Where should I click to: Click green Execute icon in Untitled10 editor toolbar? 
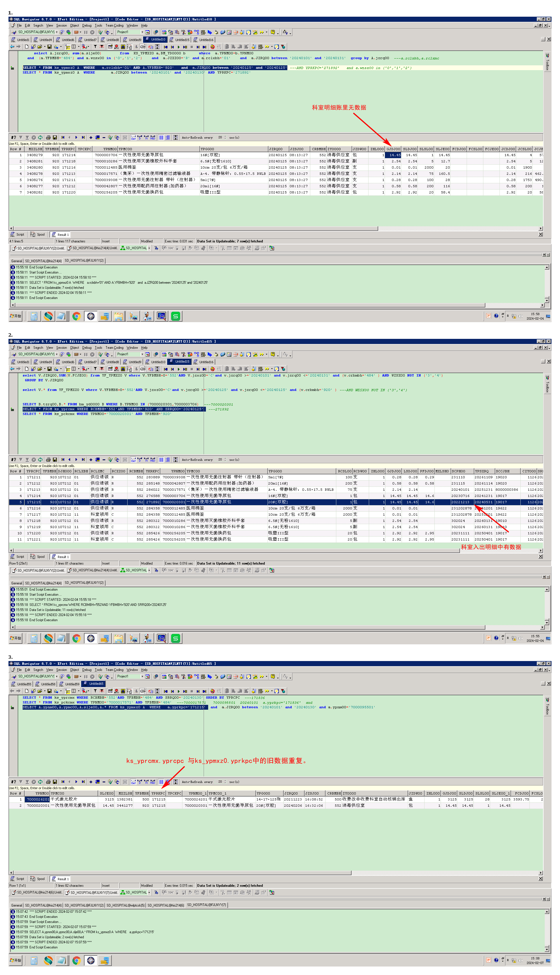tap(178, 47)
